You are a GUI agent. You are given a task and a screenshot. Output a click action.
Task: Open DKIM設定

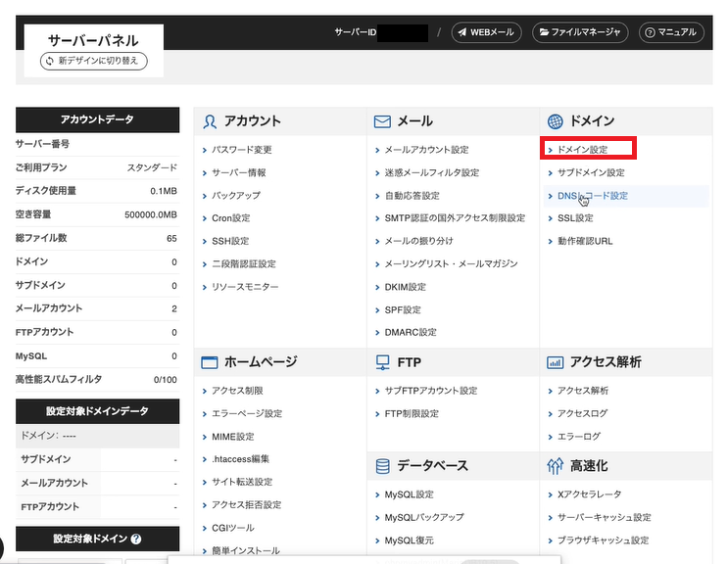tap(406, 287)
